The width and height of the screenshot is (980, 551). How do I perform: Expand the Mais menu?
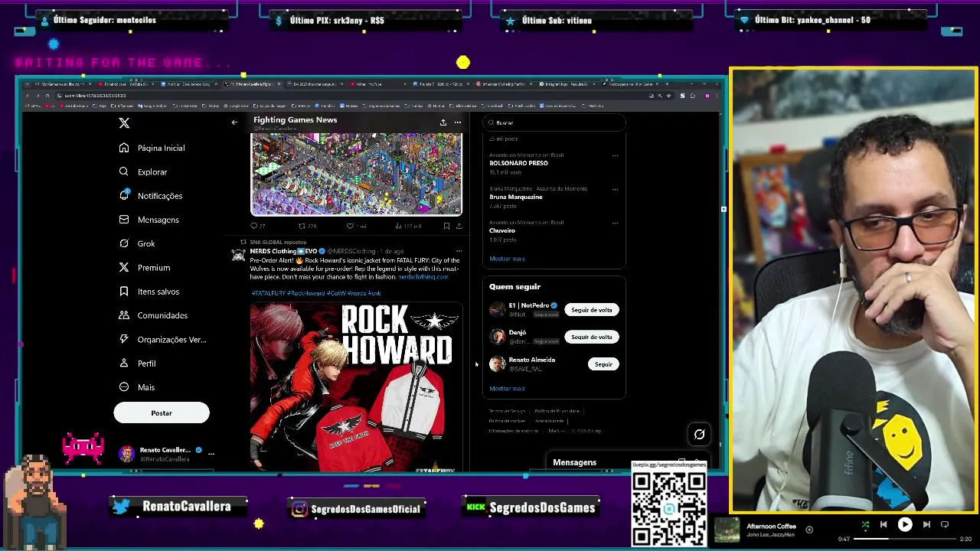click(137, 387)
